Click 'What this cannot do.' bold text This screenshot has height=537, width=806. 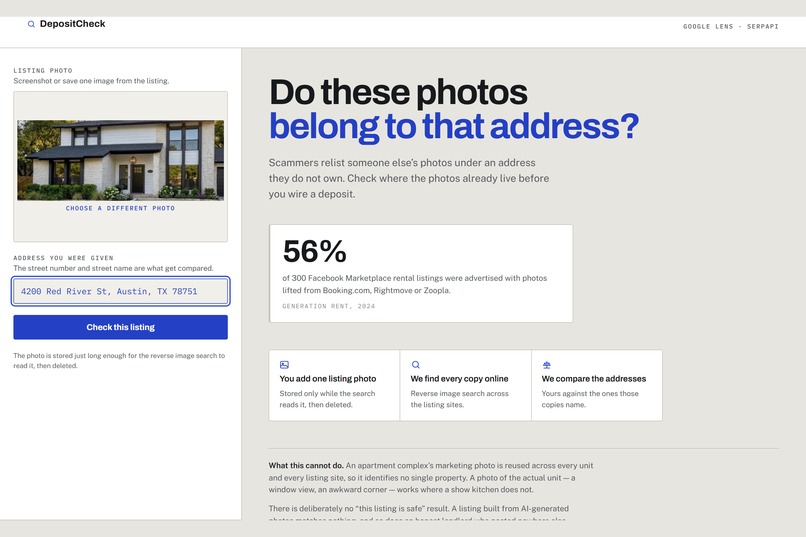[x=306, y=466]
